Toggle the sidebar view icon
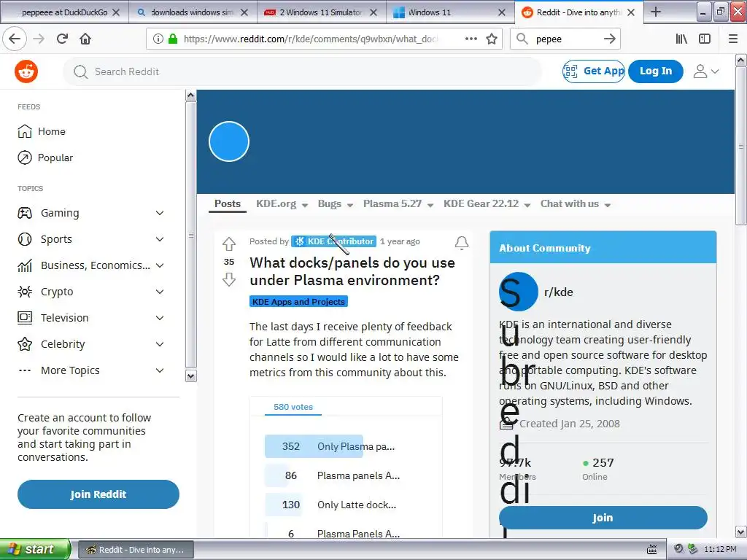Screen dimensions: 747x560 click(705, 39)
